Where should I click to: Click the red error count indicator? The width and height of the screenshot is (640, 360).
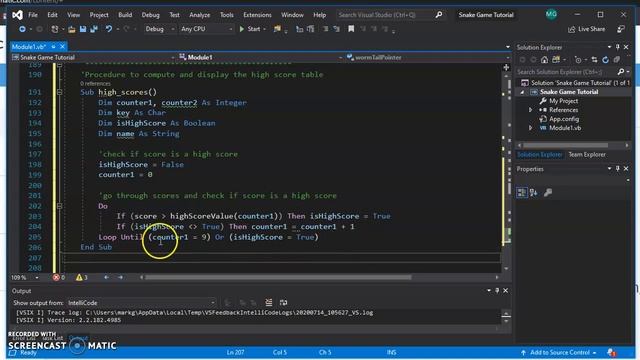tap(58, 278)
